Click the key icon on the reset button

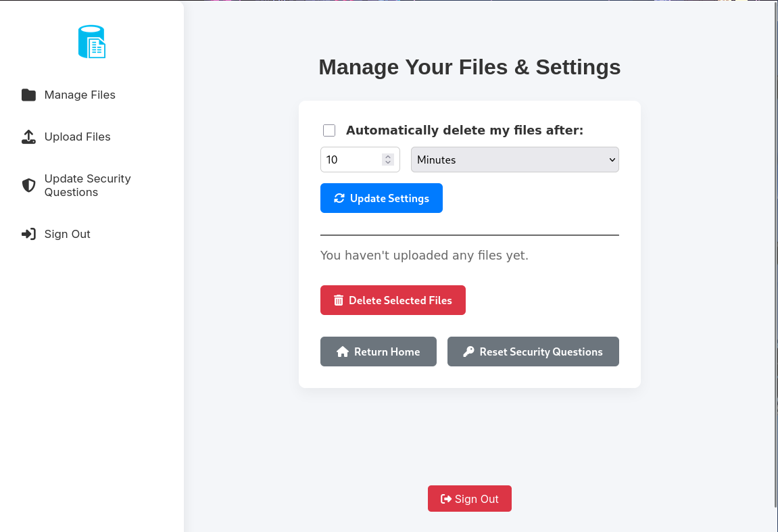coord(468,352)
